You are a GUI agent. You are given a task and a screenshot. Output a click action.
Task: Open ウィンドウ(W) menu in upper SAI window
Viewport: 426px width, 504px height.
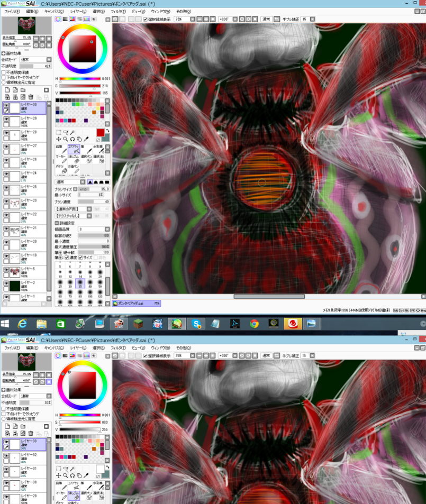pyautogui.click(x=160, y=11)
